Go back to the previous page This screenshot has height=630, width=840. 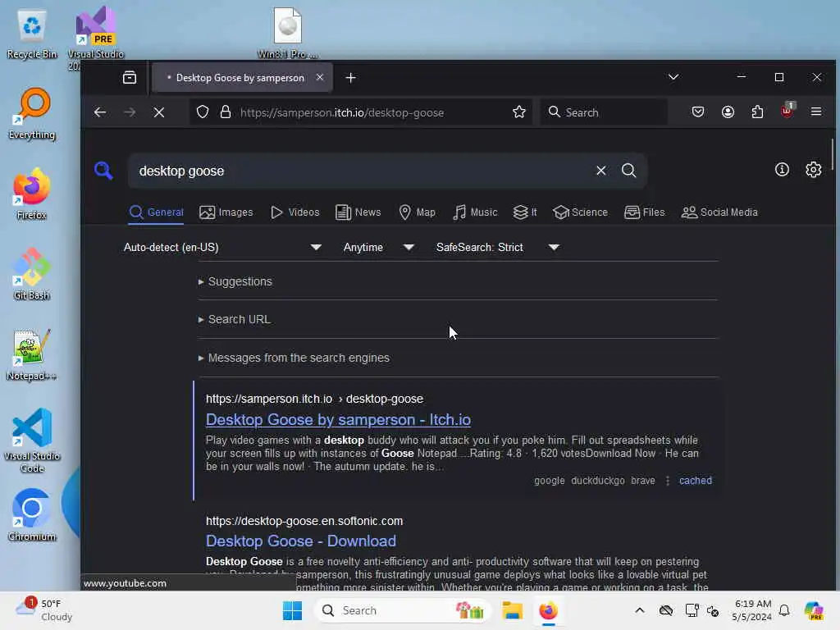click(x=99, y=112)
